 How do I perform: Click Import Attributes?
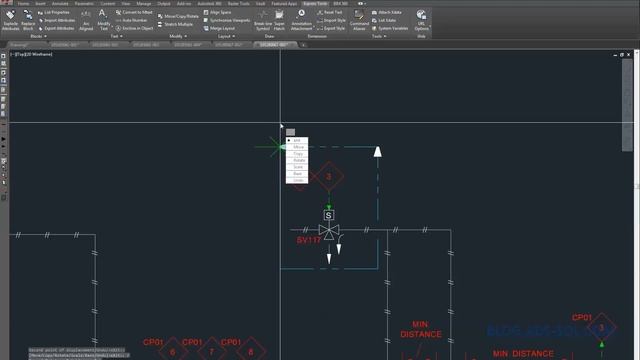click(56, 20)
